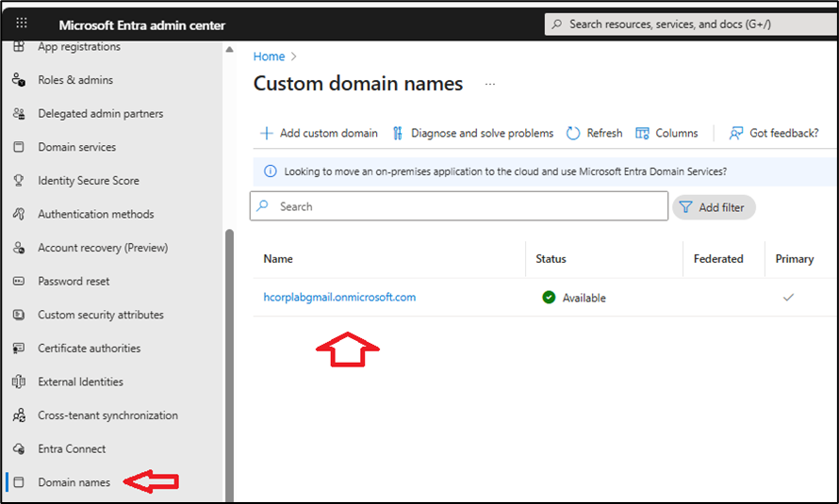Open the ellipsis menu beside page title
Screen dimensions: 839x504
(x=490, y=84)
